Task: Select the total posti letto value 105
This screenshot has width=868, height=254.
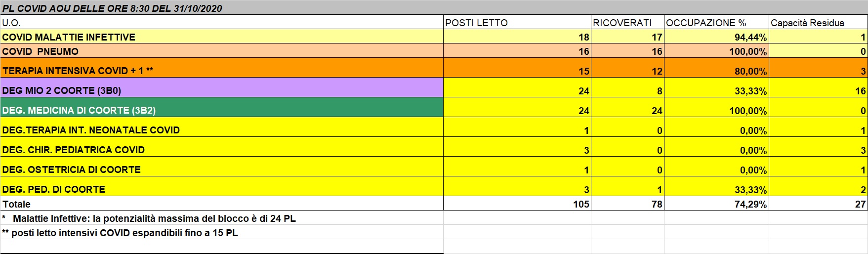Action: [x=581, y=204]
